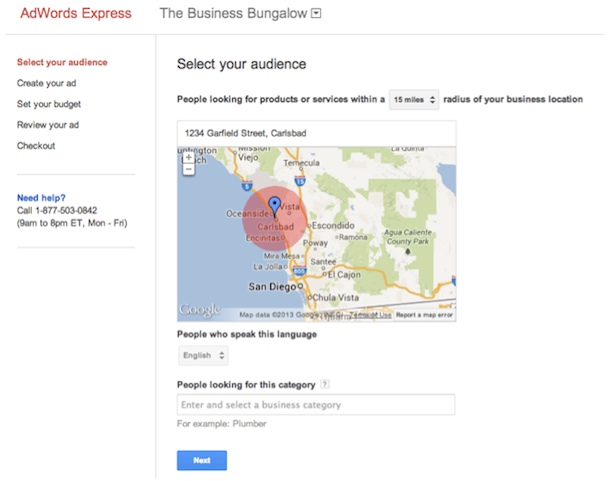This screenshot has width=611, height=481.
Task: Click San Diego label on map
Action: click(x=272, y=287)
